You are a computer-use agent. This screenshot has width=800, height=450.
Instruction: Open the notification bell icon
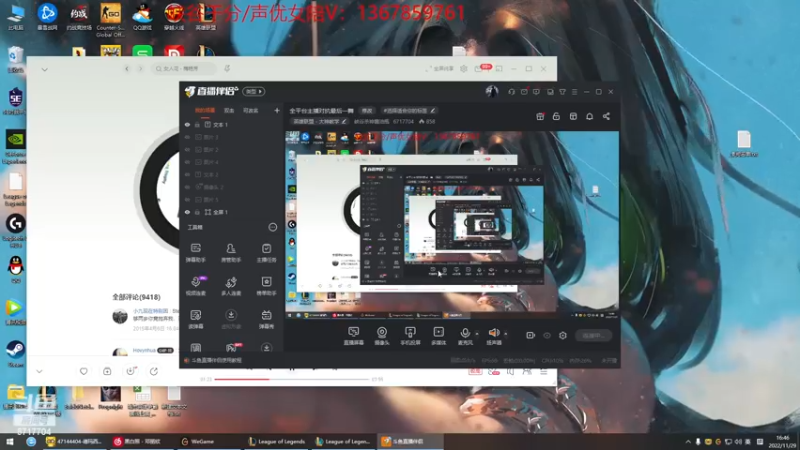[x=589, y=116]
